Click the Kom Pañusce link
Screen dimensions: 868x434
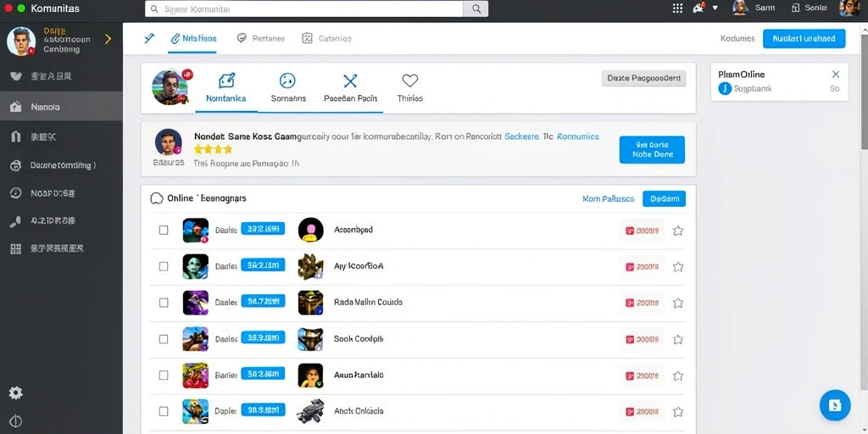(x=609, y=198)
